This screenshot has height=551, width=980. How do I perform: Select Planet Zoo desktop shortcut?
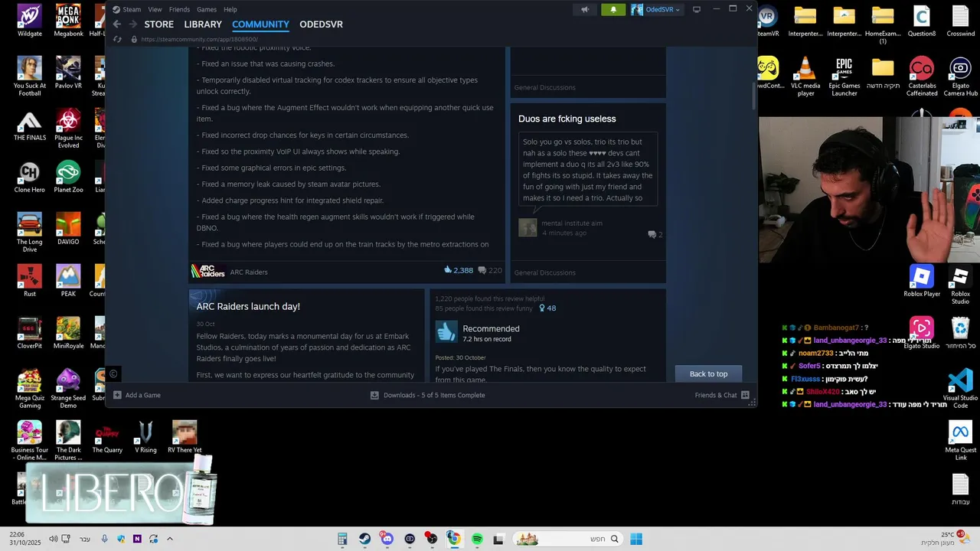coord(68,177)
